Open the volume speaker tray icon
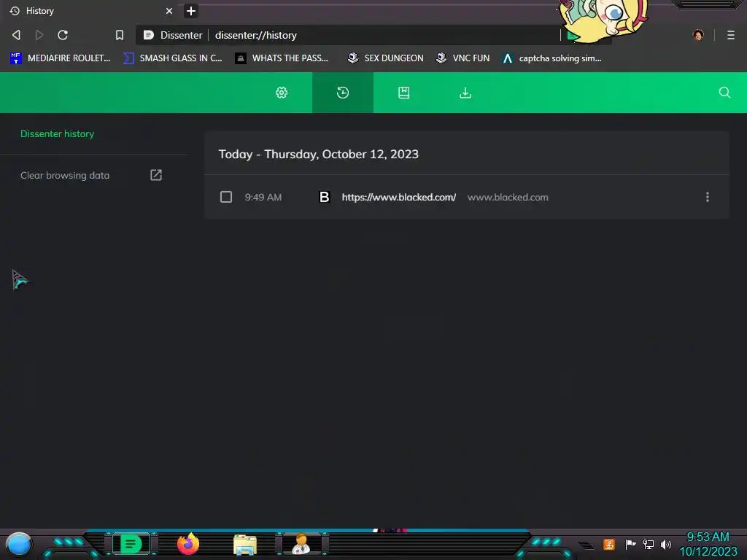The height and width of the screenshot is (560, 747). (x=666, y=544)
